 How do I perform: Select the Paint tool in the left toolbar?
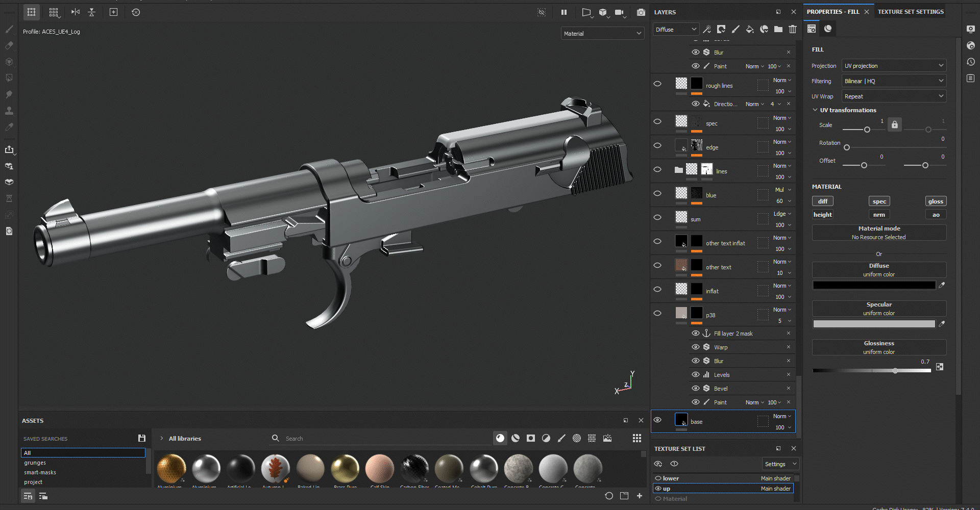(x=9, y=29)
